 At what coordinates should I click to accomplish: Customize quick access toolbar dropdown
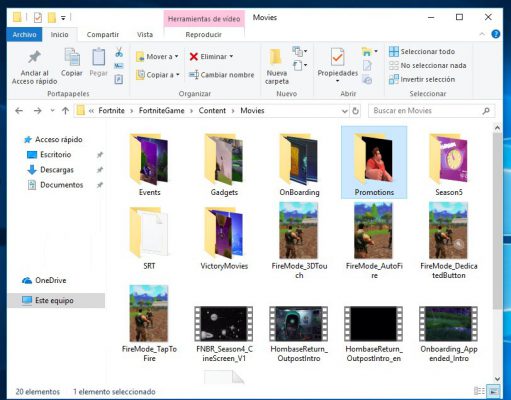[63, 18]
